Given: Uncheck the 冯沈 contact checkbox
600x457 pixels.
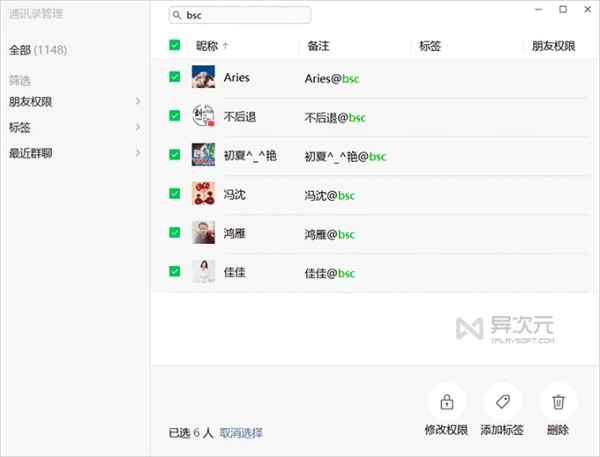Looking at the screenshot, I should (x=174, y=194).
